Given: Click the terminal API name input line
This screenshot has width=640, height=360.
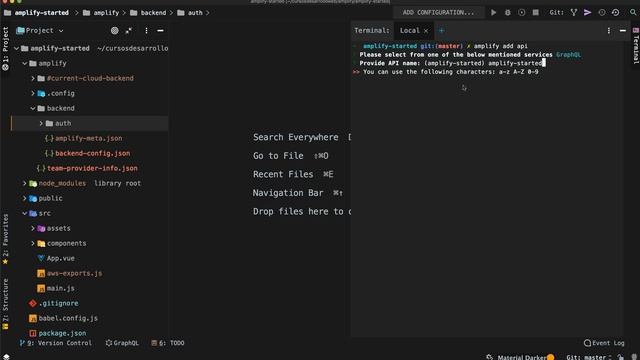Looking at the screenshot, I should coord(452,63).
